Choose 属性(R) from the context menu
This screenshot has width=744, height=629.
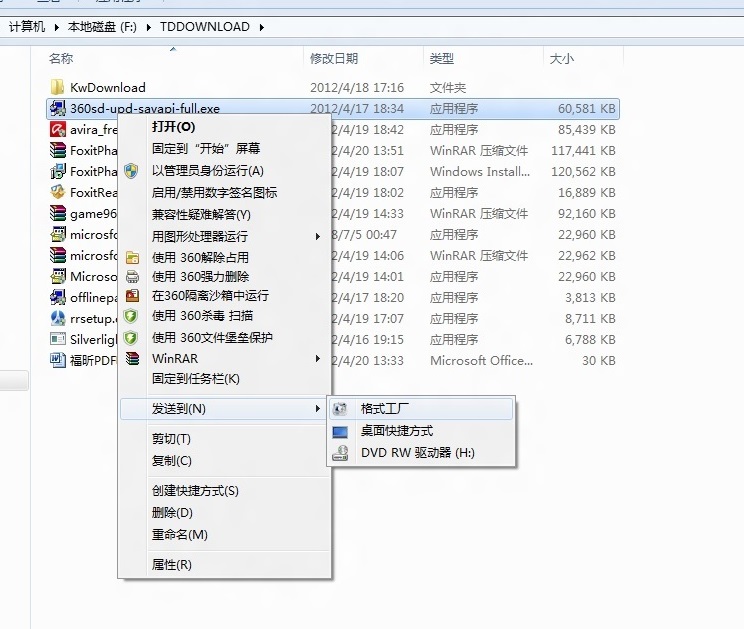point(171,565)
